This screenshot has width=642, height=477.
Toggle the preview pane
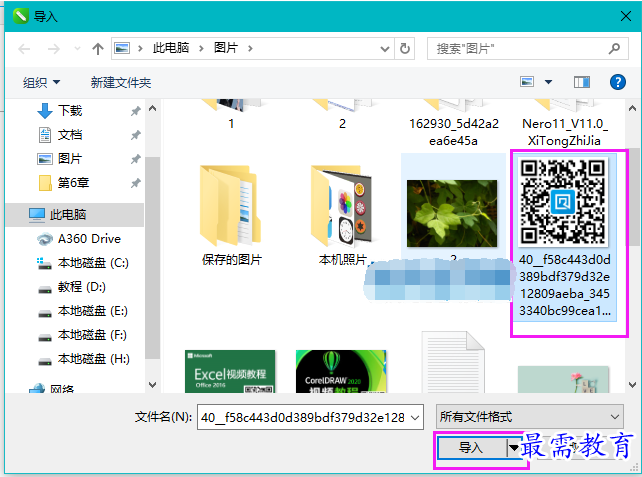click(x=581, y=82)
